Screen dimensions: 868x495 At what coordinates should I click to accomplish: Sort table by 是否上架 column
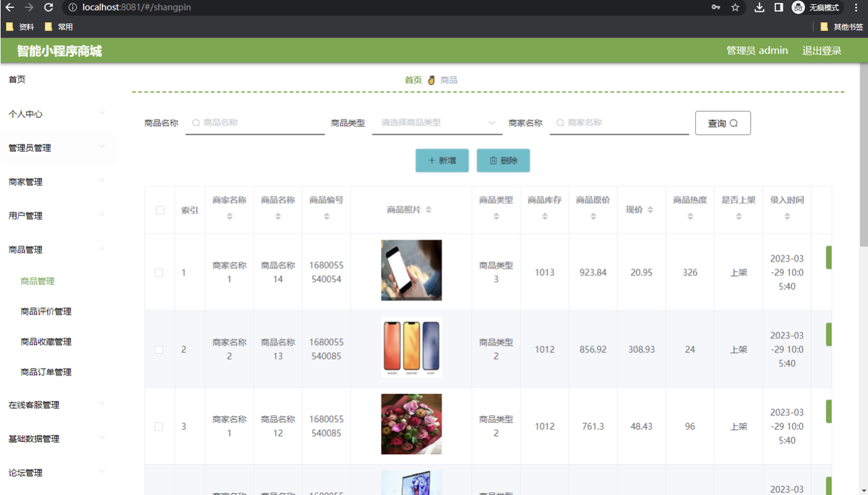[739, 217]
